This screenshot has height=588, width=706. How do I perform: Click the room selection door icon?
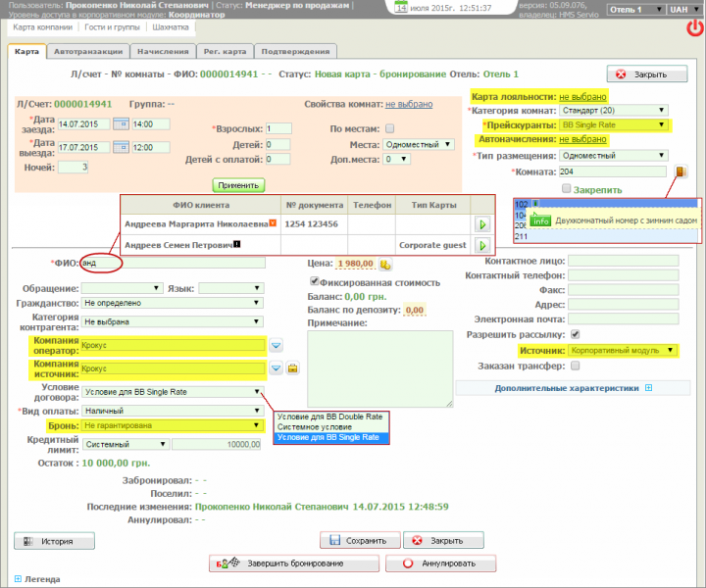(x=680, y=171)
